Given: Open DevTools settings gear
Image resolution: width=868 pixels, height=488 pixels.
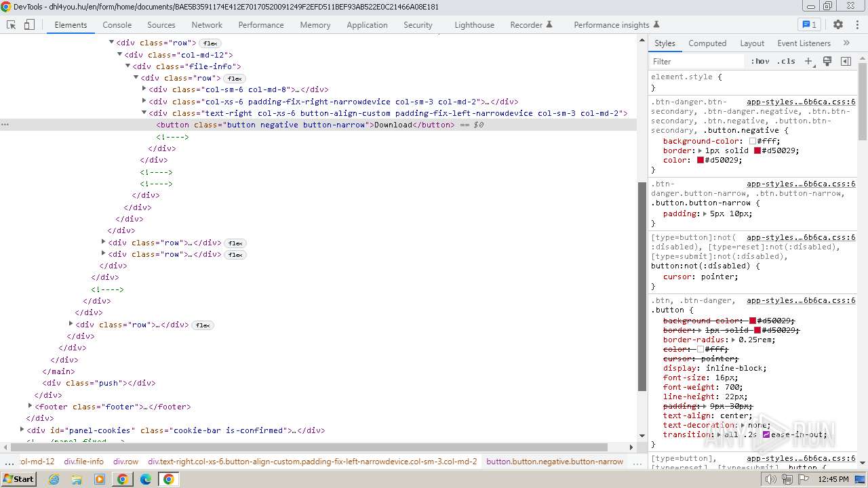Looking at the screenshot, I should pos(838,24).
